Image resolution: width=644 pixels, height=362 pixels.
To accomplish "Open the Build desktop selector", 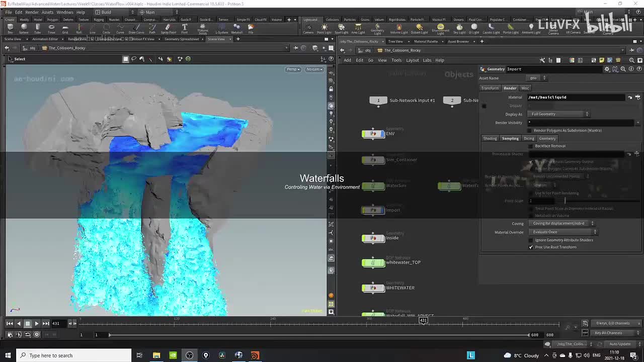I will (x=115, y=12).
